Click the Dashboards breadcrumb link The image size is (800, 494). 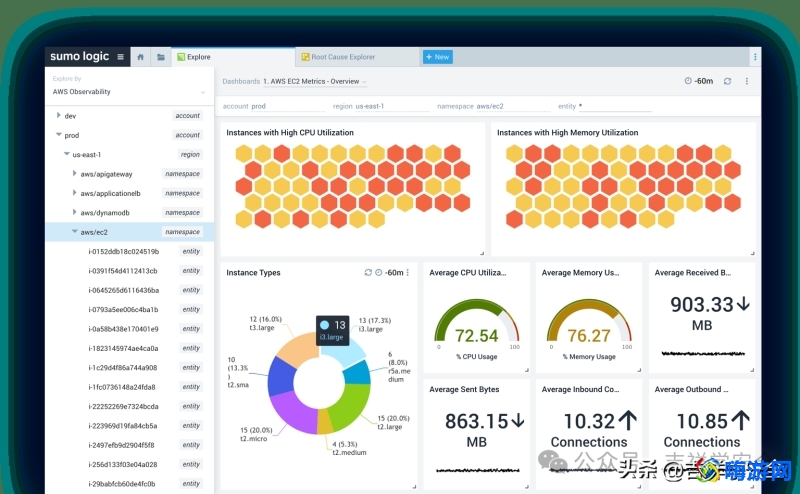241,81
